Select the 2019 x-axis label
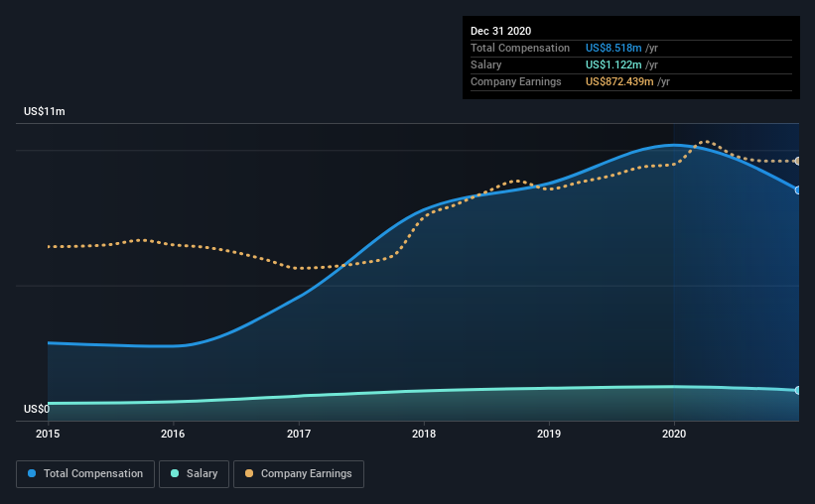The width and height of the screenshot is (815, 504). tap(549, 434)
